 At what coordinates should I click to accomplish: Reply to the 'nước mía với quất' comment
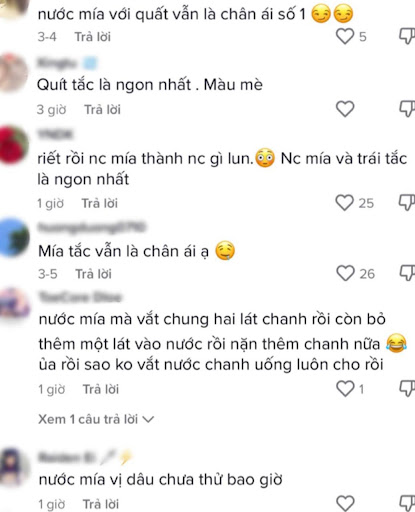(93, 37)
